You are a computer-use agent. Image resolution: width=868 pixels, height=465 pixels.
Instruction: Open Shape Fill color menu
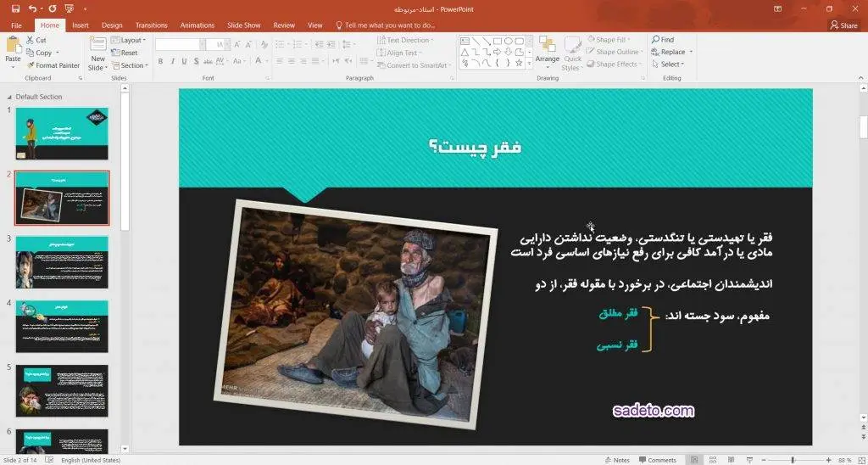[608, 40]
